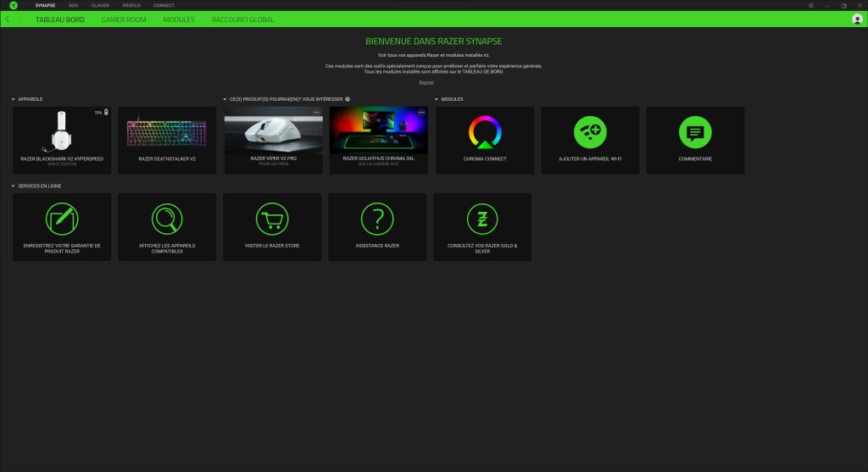Open Consultez vos Razer Gold & Silver tile

click(482, 227)
